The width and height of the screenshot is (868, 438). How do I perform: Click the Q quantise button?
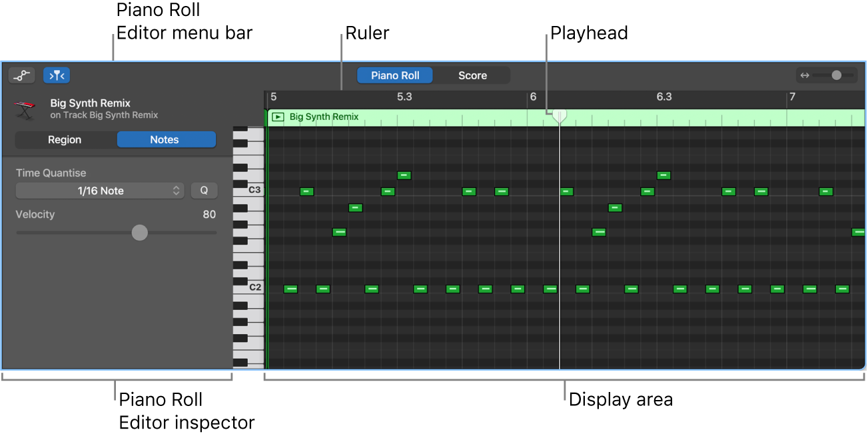tap(205, 190)
